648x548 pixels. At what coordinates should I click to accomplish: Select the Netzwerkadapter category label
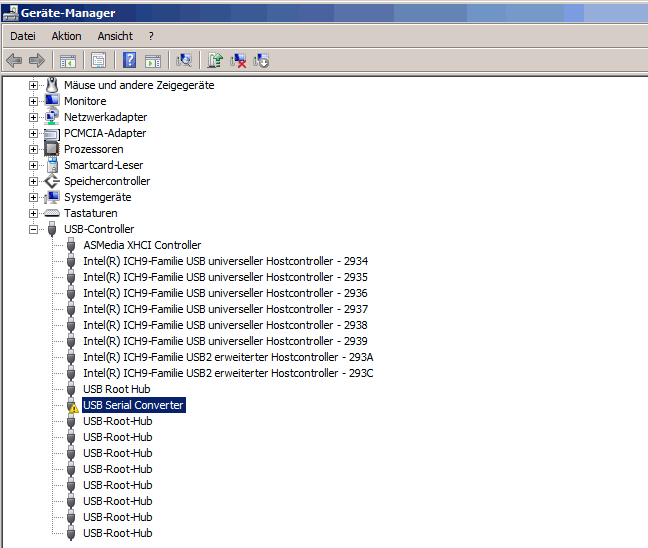[105, 117]
